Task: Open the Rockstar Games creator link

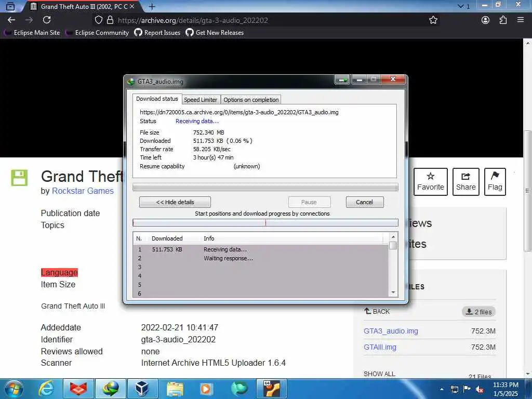Action: pos(83,191)
